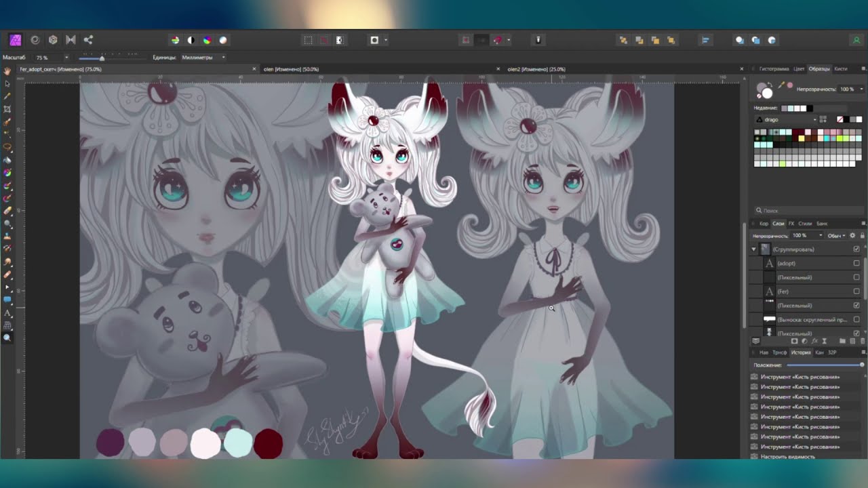Select the (adopt) layer name
This screenshot has height=488, width=868.
tap(787, 263)
